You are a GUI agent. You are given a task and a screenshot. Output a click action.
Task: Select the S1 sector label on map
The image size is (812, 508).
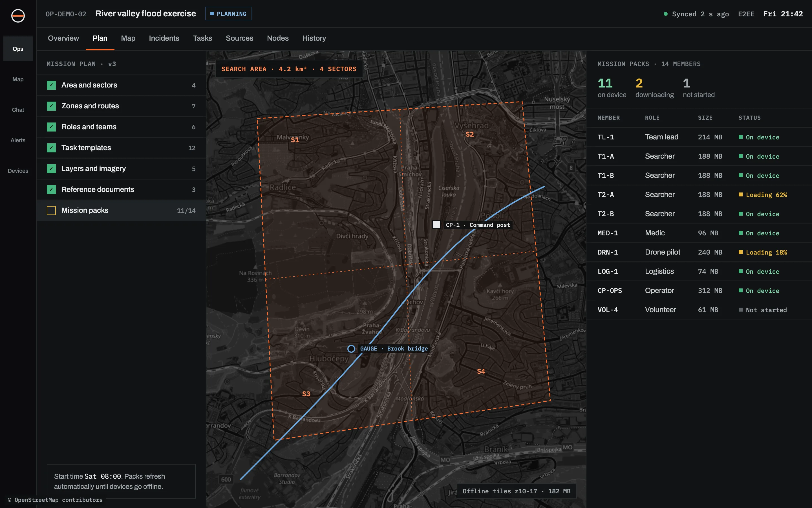[295, 140]
